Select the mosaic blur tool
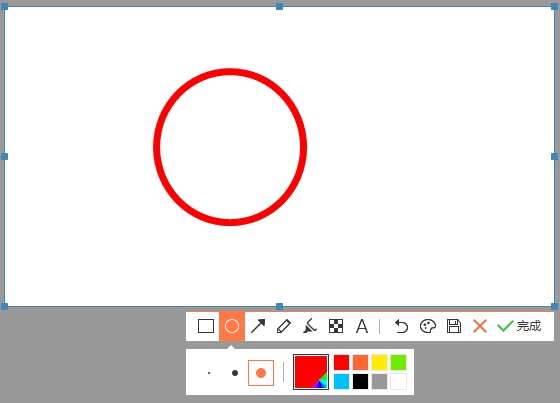Image resolution: width=560 pixels, height=403 pixels. pos(336,326)
